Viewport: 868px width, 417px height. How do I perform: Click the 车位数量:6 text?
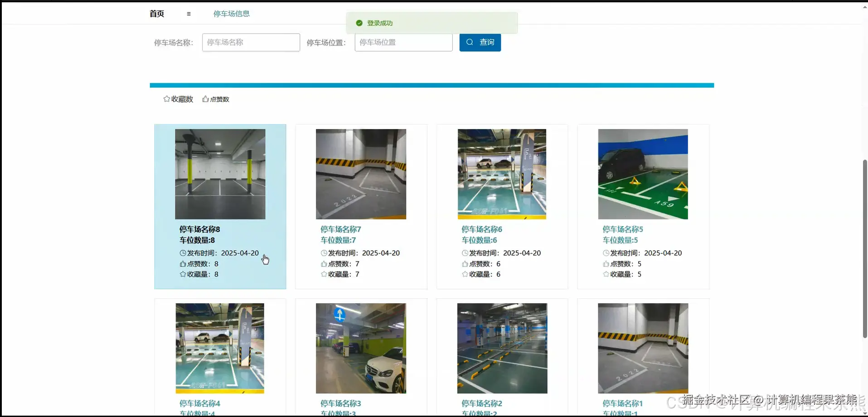pyautogui.click(x=479, y=240)
